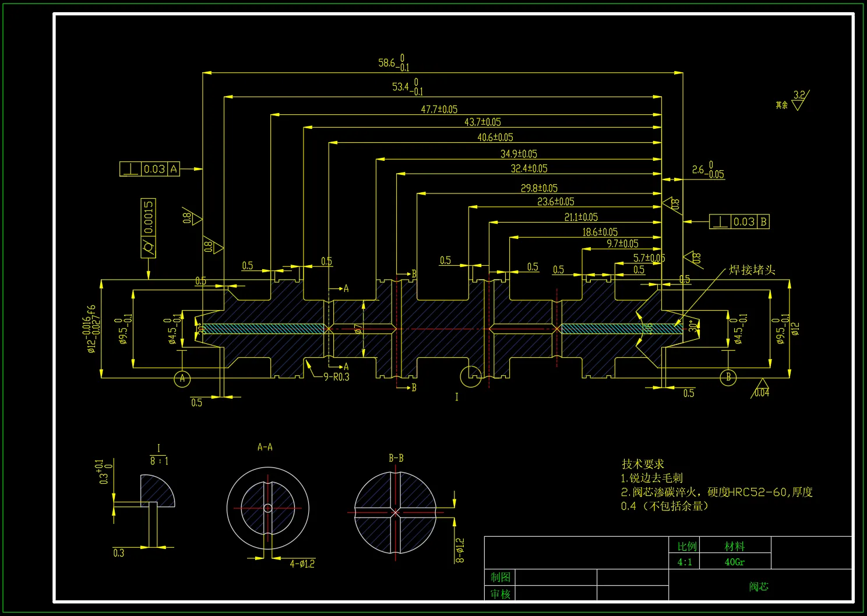This screenshot has height=616, width=867.
Task: Click the 18.6±0.05 dimension label
Action: (x=600, y=232)
